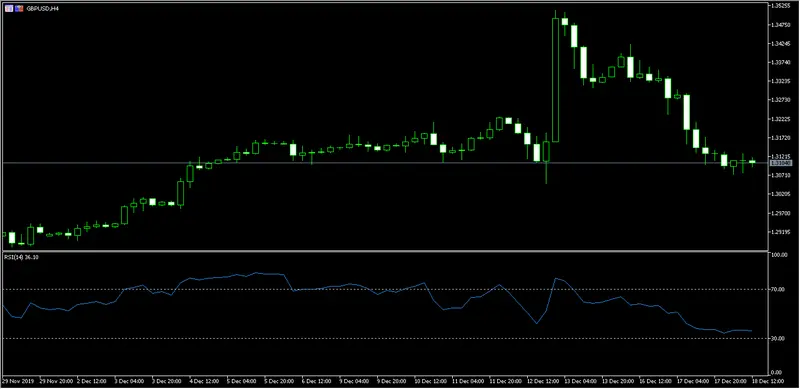This screenshot has height=389, width=800.
Task: Select the GBPUSD,H4 chart title label
Action: point(40,9)
